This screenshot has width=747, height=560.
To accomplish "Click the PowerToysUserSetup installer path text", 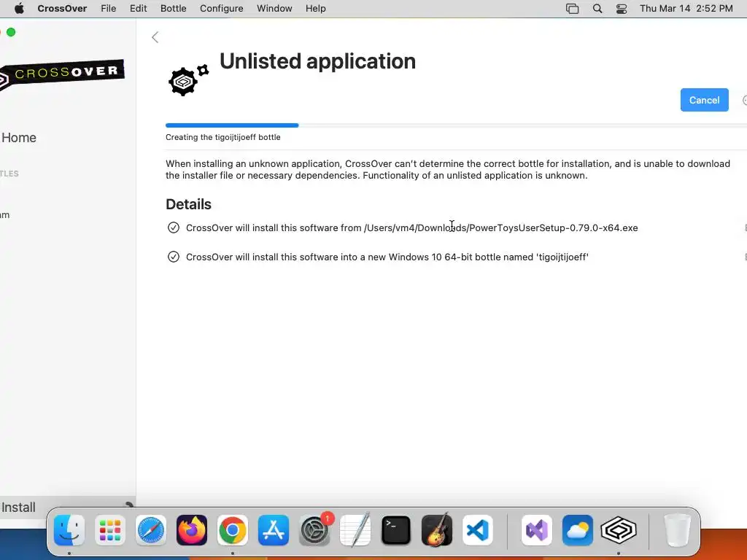I will point(500,227).
